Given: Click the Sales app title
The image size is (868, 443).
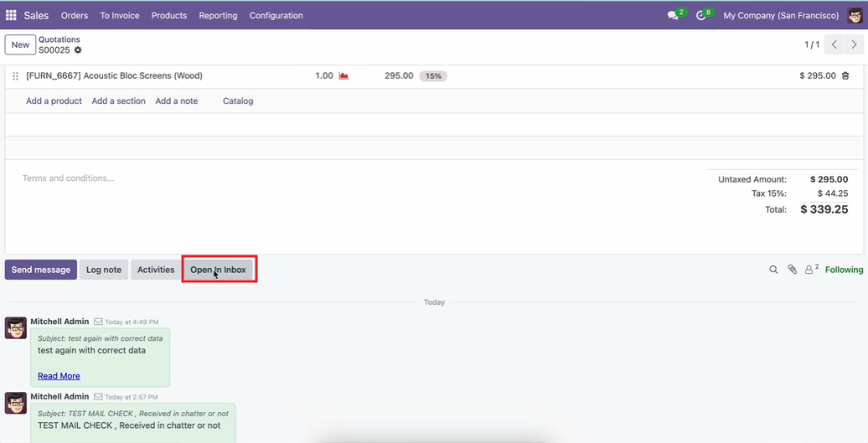Looking at the screenshot, I should [x=36, y=15].
